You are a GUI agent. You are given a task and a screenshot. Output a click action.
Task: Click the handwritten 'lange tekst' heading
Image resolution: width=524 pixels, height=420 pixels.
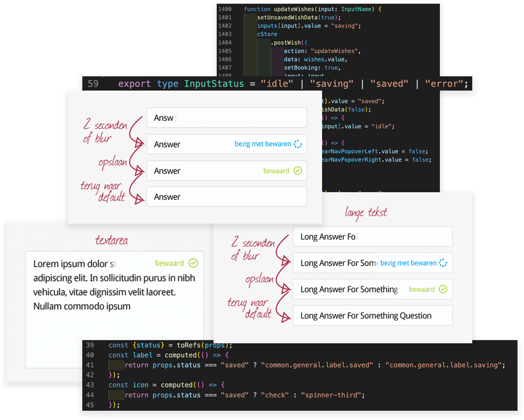[x=366, y=213]
